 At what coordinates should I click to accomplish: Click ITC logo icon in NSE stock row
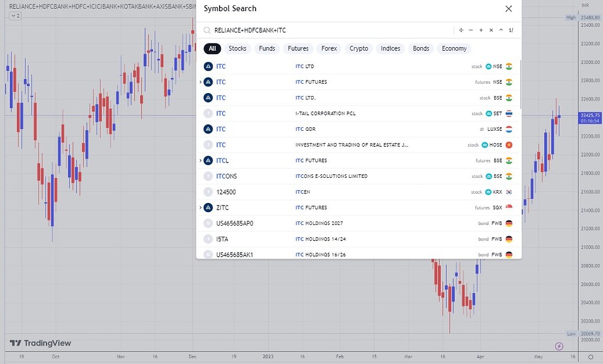tap(208, 66)
